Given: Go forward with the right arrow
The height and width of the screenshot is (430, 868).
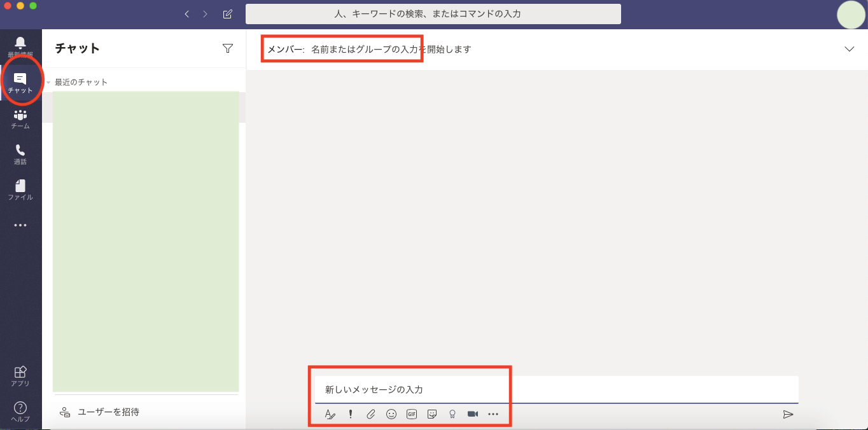Looking at the screenshot, I should pos(205,14).
